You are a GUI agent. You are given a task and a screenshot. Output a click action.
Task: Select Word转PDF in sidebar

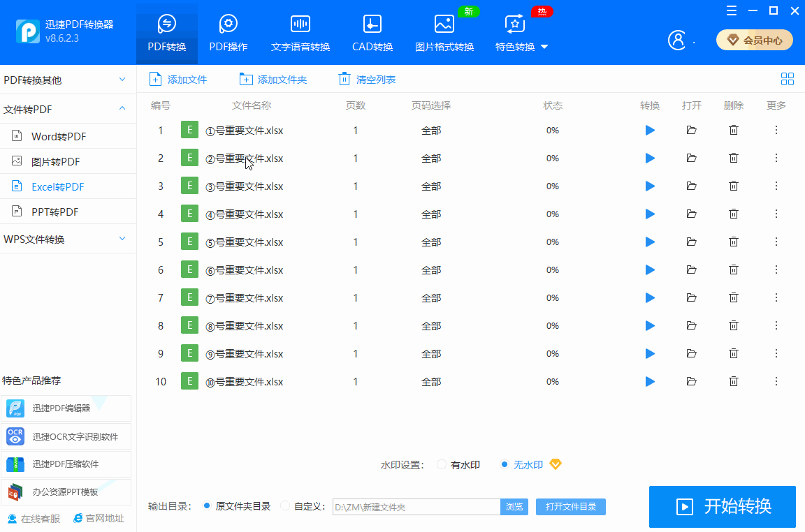coord(68,136)
